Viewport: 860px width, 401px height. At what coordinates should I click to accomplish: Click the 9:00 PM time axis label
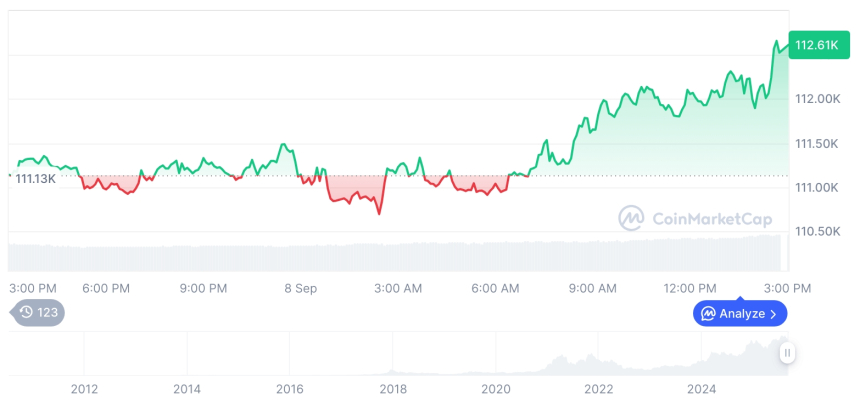click(x=203, y=288)
